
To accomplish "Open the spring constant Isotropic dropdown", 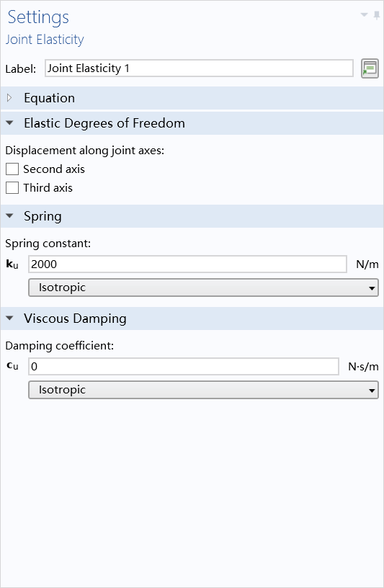I will pos(203,288).
